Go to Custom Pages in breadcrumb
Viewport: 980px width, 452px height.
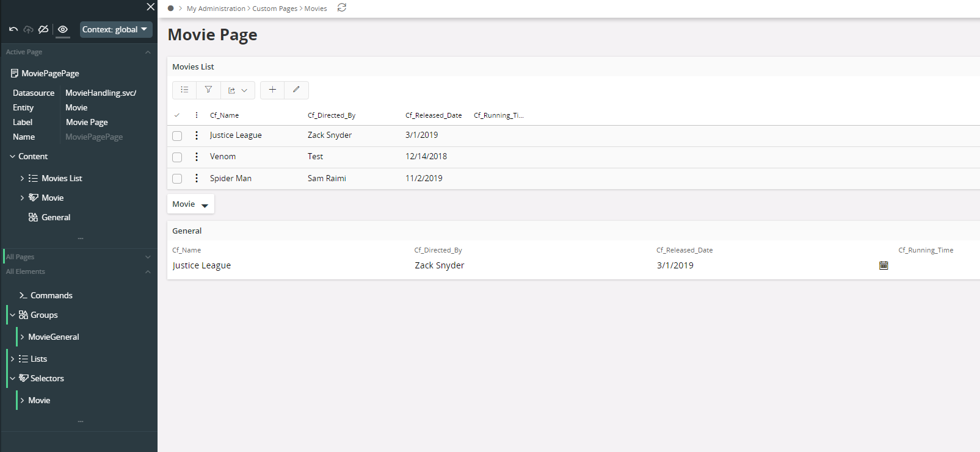click(275, 9)
